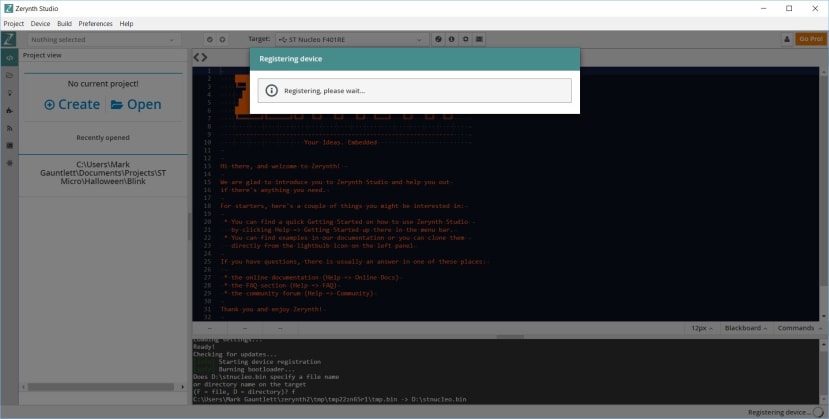Click the Zerynth Z logo icon
The image size is (829, 419).
tap(8, 39)
